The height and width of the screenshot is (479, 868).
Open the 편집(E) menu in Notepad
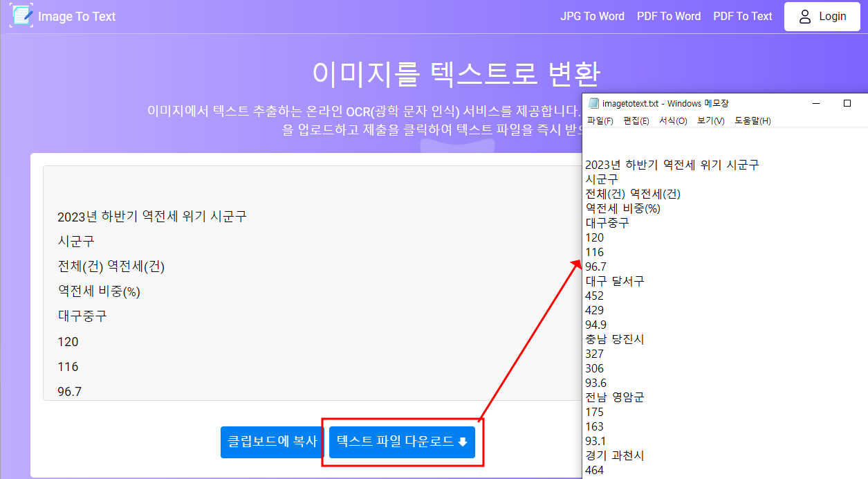tap(636, 120)
